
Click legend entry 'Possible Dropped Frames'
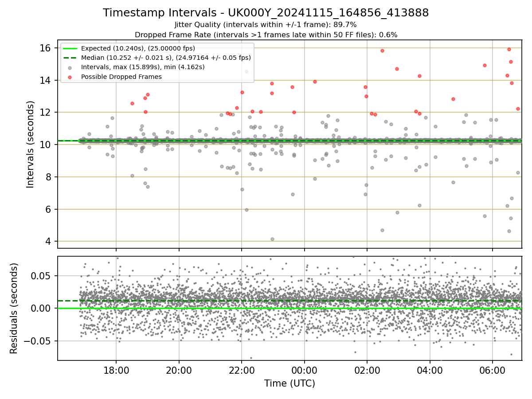click(x=121, y=77)
